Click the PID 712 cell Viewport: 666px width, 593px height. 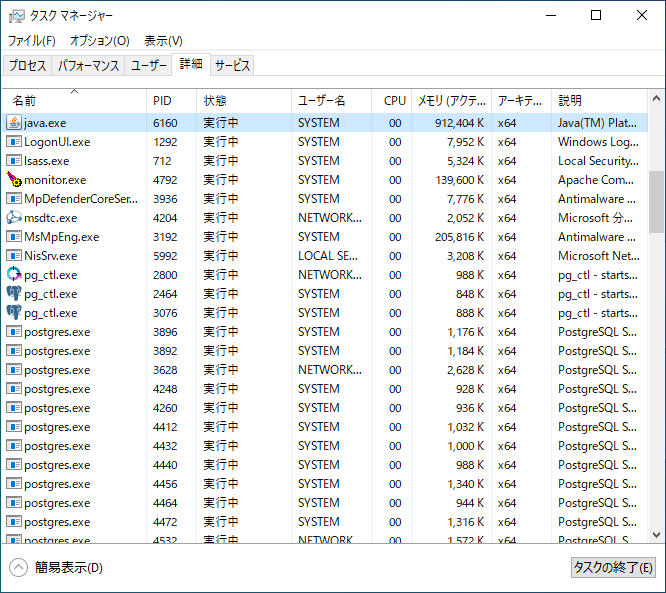(162, 161)
